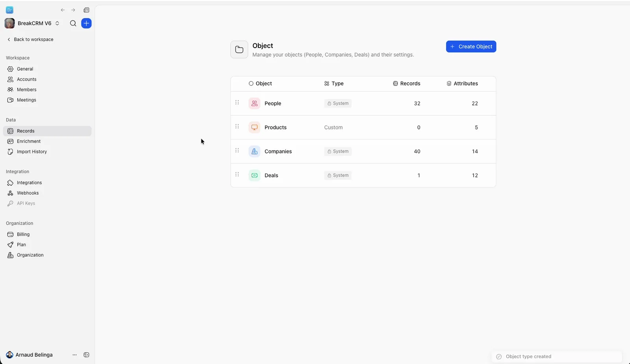Open the three-dot menu beside Arnaud Belinga
630x364 pixels.
point(74,355)
